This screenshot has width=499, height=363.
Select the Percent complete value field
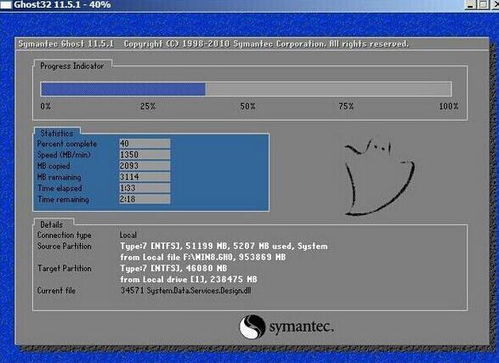[x=145, y=143]
